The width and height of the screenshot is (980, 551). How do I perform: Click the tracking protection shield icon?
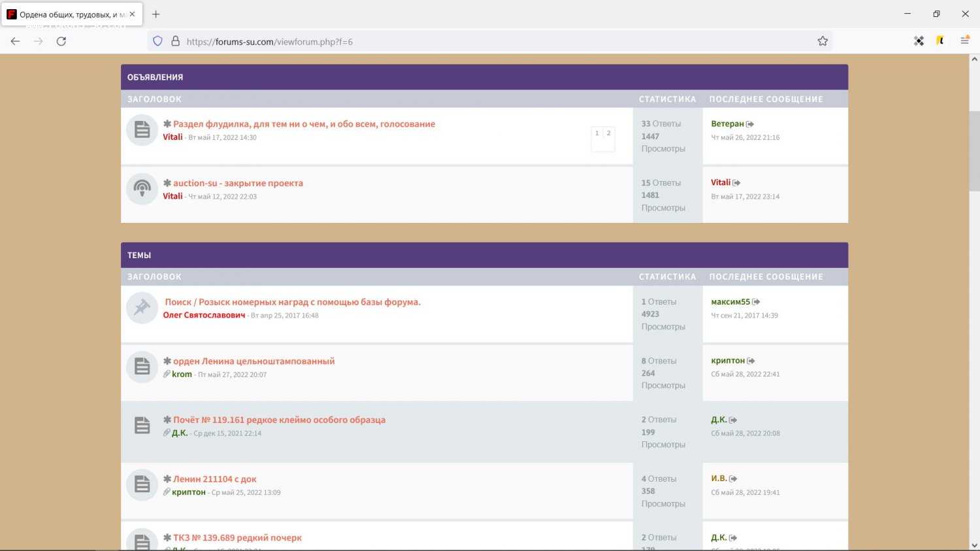(x=157, y=41)
